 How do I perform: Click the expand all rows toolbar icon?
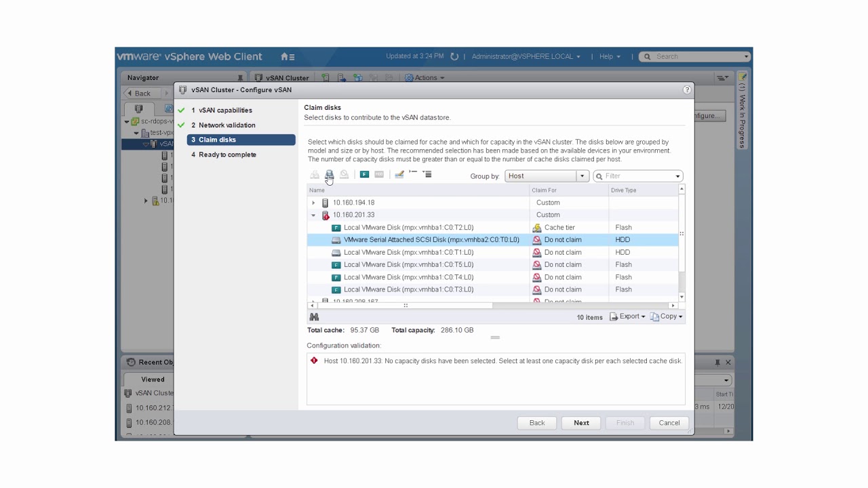tap(427, 175)
